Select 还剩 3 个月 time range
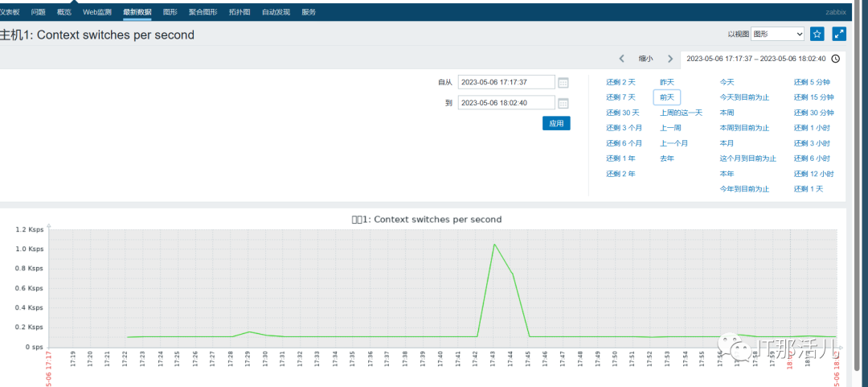Viewport: 868px width, 387px height. point(624,127)
